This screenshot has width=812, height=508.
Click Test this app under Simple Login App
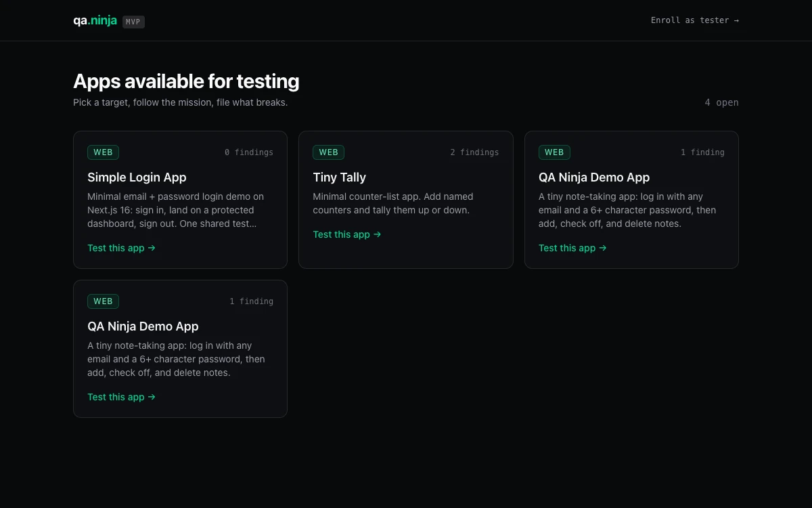(122, 248)
